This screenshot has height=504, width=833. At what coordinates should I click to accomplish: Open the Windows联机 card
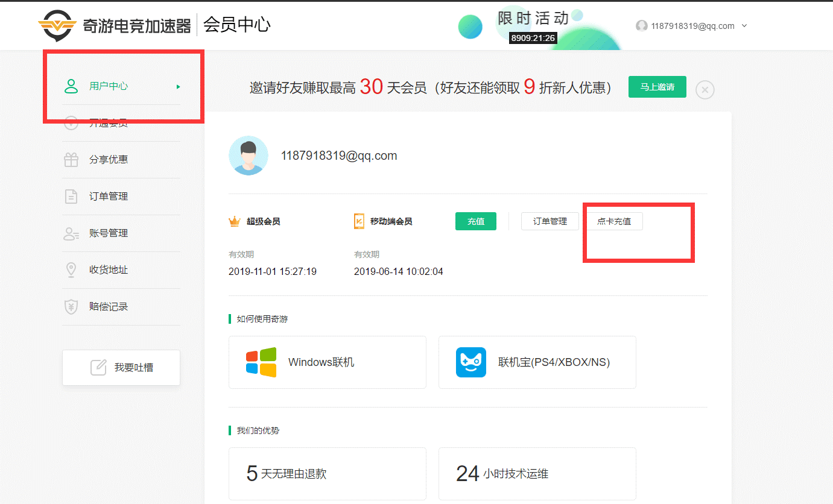pos(328,362)
